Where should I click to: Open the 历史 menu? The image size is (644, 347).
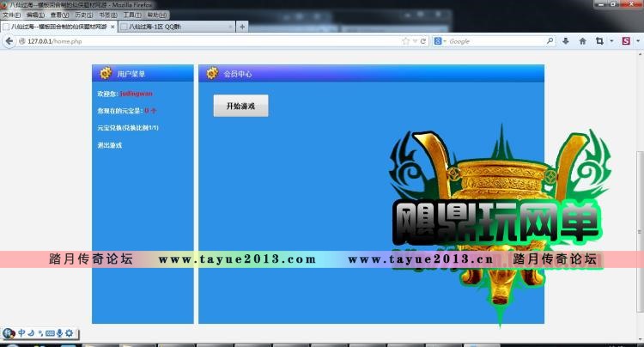(84, 15)
